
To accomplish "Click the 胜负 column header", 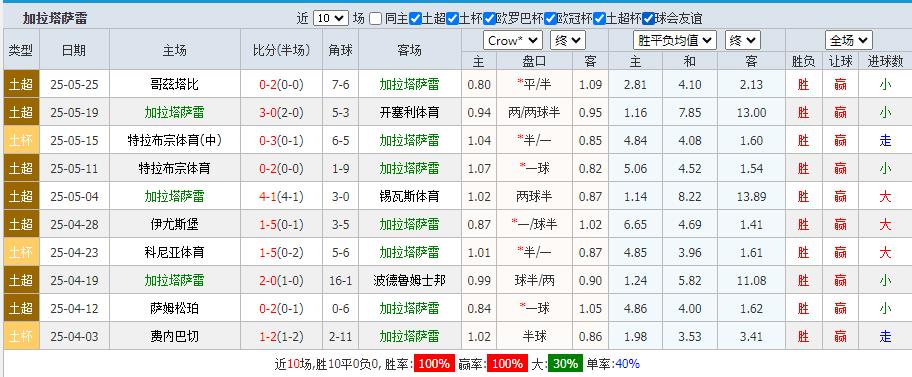I will 803,61.
